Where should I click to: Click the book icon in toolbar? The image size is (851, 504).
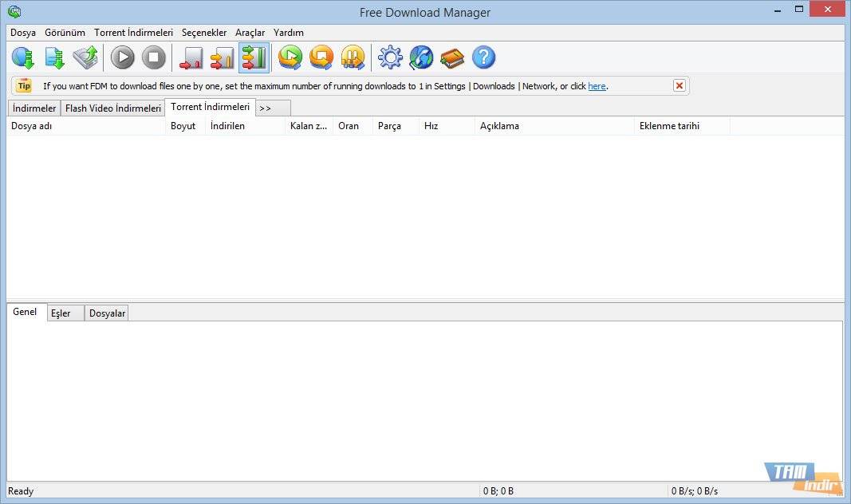click(x=452, y=57)
